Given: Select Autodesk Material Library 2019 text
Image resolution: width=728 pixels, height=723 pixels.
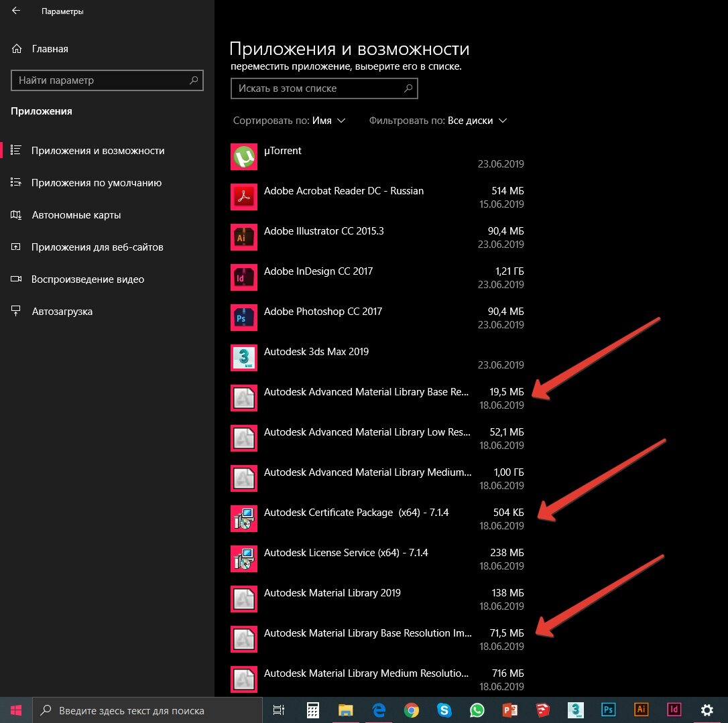Looking at the screenshot, I should [x=332, y=592].
